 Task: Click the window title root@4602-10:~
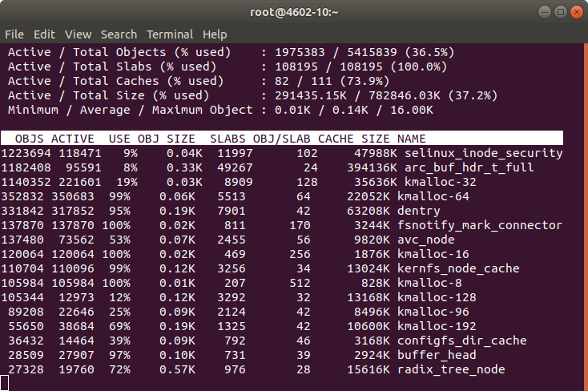(294, 12)
